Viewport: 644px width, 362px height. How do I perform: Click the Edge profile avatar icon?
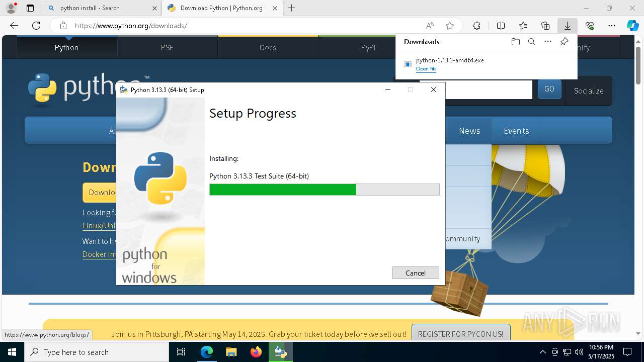point(11,8)
